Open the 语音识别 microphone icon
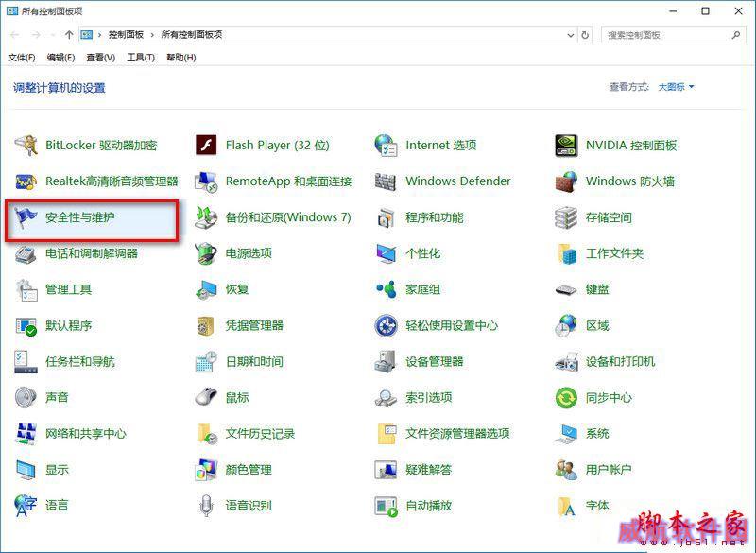Image resolution: width=756 pixels, height=553 pixels. (206, 506)
